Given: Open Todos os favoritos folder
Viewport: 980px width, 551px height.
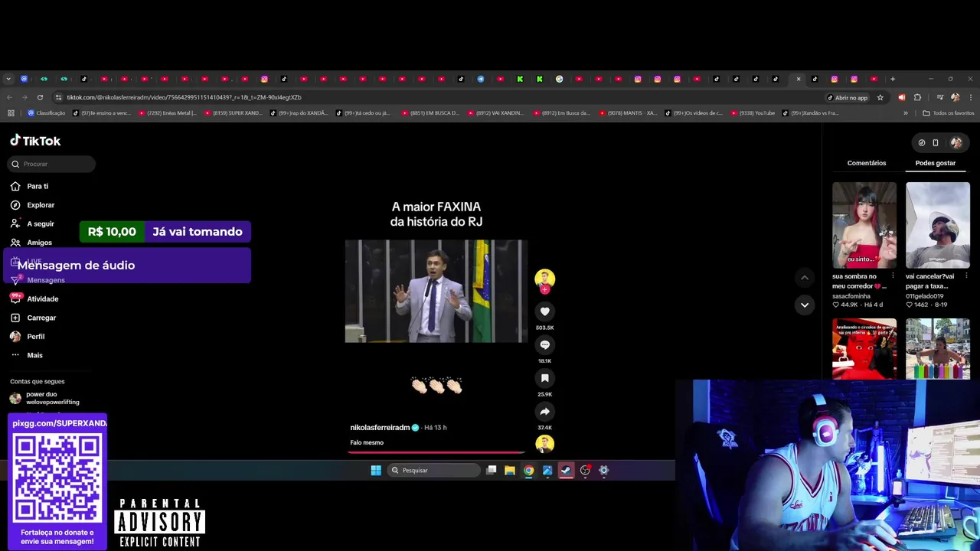Looking at the screenshot, I should click(949, 113).
